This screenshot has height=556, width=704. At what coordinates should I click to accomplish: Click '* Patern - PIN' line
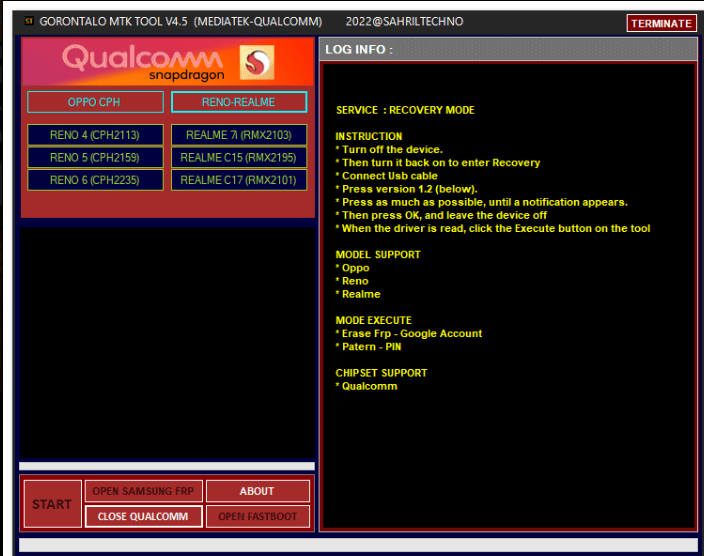point(368,347)
